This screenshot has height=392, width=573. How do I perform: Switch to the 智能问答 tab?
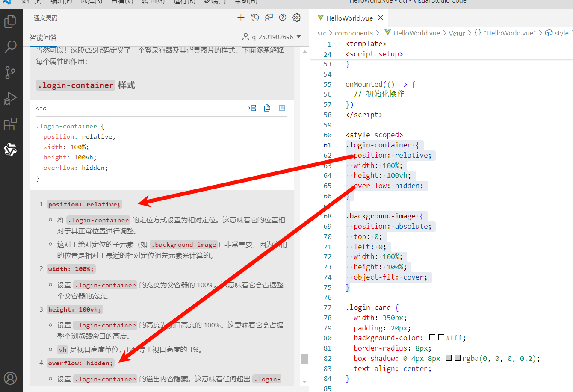43,37
